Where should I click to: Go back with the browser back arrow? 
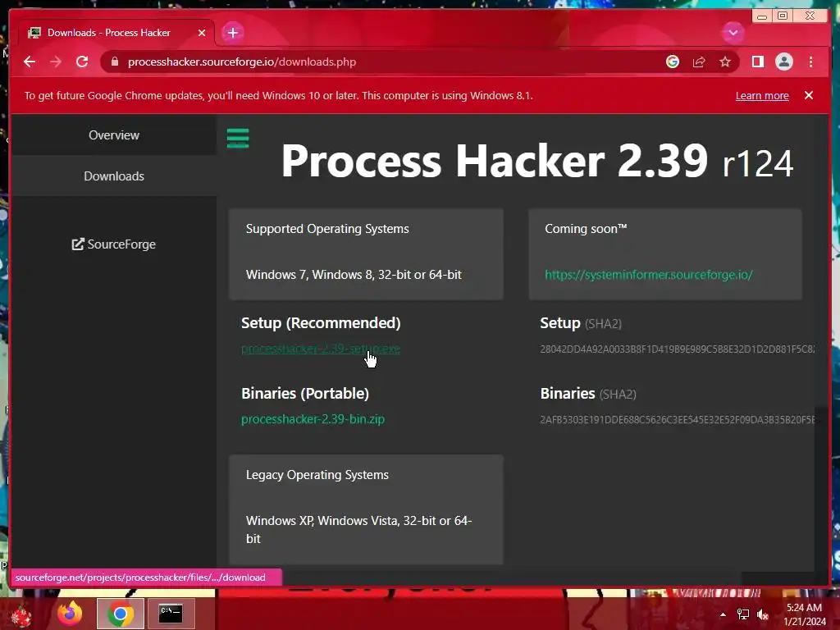(x=30, y=62)
